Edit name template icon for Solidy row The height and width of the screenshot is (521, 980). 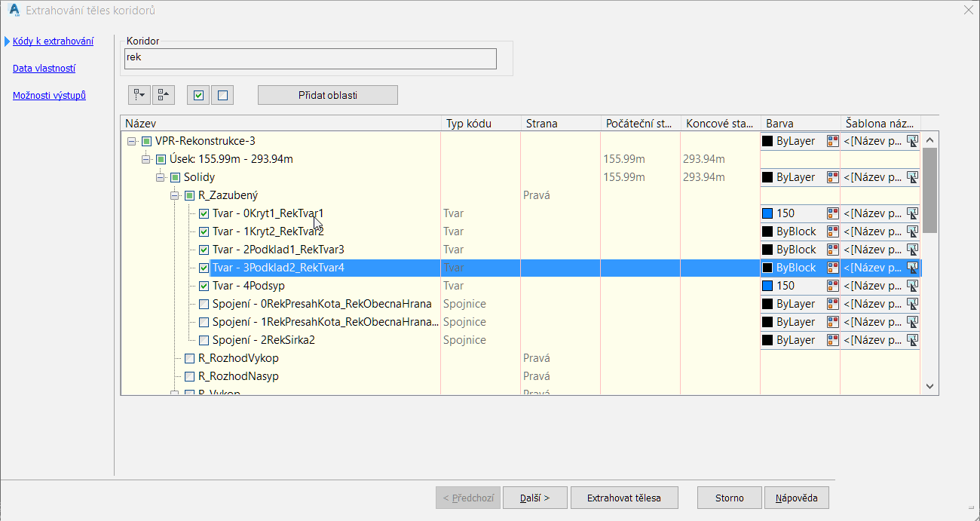point(912,177)
